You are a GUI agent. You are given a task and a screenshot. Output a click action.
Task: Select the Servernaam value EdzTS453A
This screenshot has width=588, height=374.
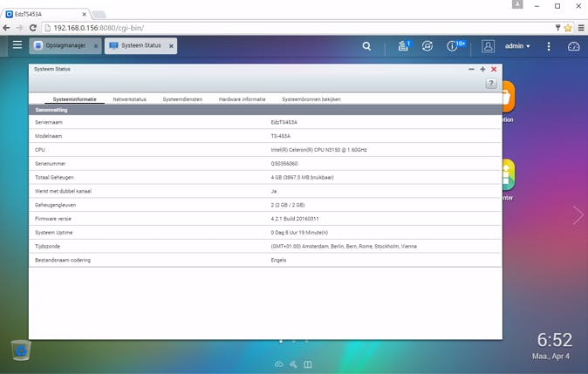[x=284, y=122]
